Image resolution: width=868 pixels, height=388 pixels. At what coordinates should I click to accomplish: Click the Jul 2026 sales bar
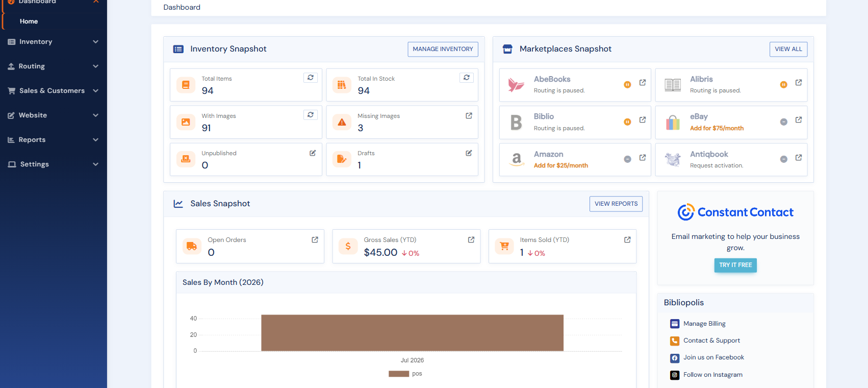[x=412, y=333]
